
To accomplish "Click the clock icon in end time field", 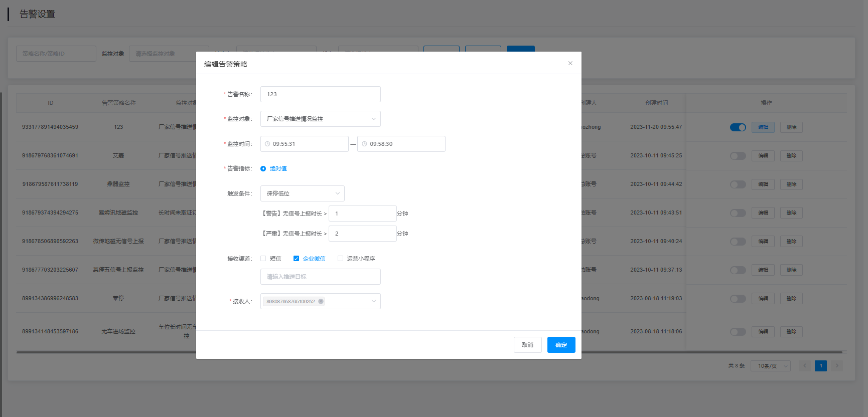I will coord(364,144).
